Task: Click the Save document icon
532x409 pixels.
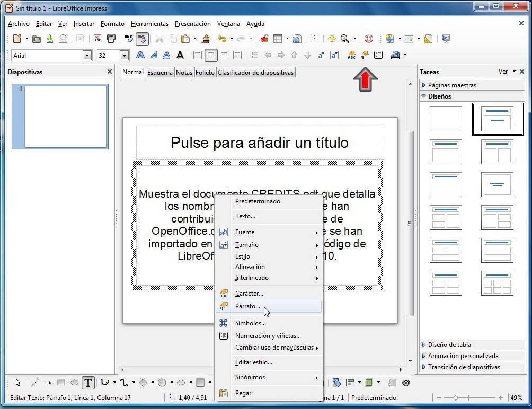Action: click(49, 39)
